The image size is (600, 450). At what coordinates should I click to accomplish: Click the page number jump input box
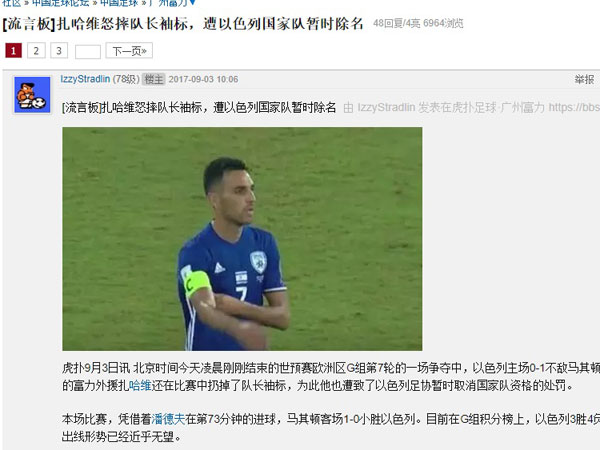click(88, 51)
